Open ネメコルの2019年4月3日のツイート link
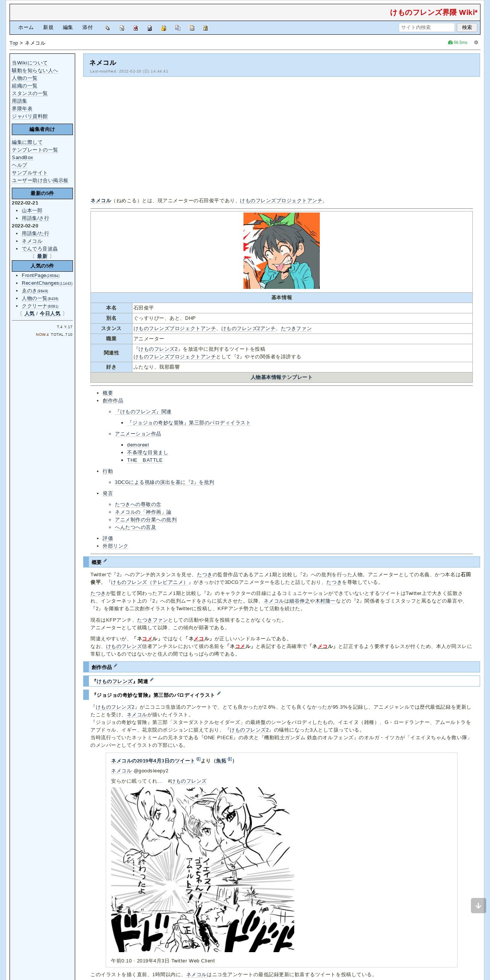This screenshot has width=490, height=980. 153,761
